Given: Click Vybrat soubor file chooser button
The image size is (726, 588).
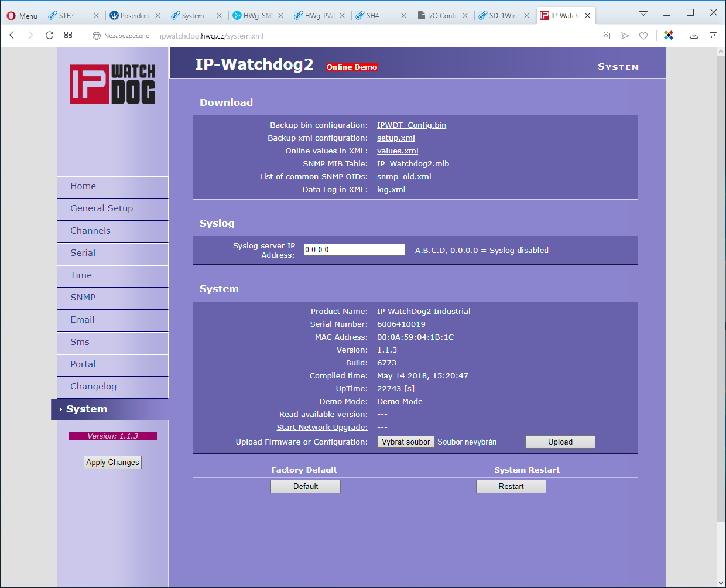Looking at the screenshot, I should coord(406,442).
